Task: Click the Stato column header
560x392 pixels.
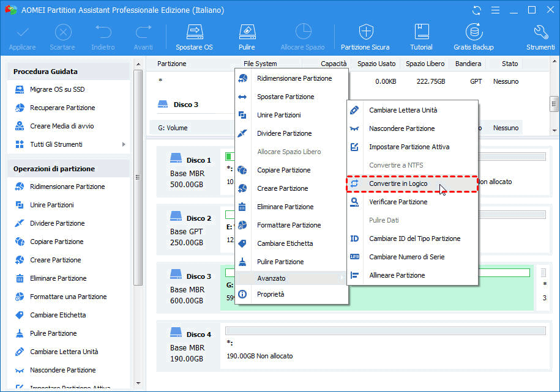Action: tap(510, 64)
